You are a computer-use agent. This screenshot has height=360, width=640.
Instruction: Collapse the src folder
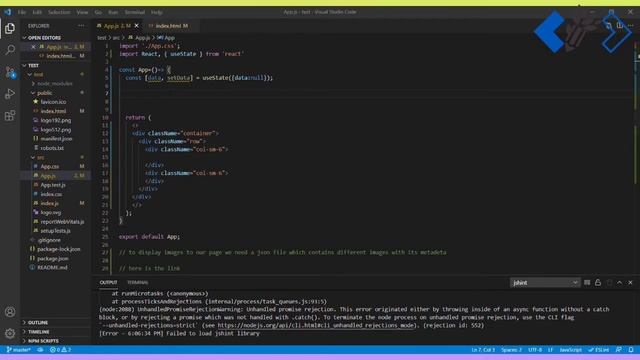tap(40, 158)
